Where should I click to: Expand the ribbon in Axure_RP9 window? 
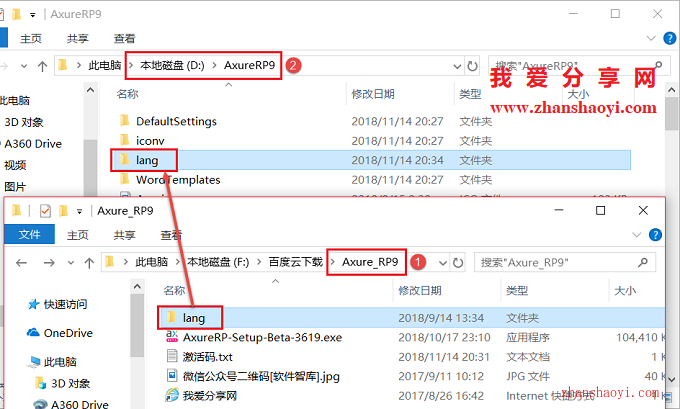[637, 235]
